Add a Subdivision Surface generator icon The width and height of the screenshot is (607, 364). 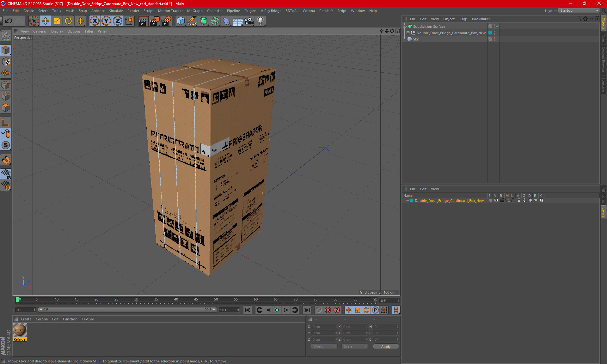tap(204, 21)
